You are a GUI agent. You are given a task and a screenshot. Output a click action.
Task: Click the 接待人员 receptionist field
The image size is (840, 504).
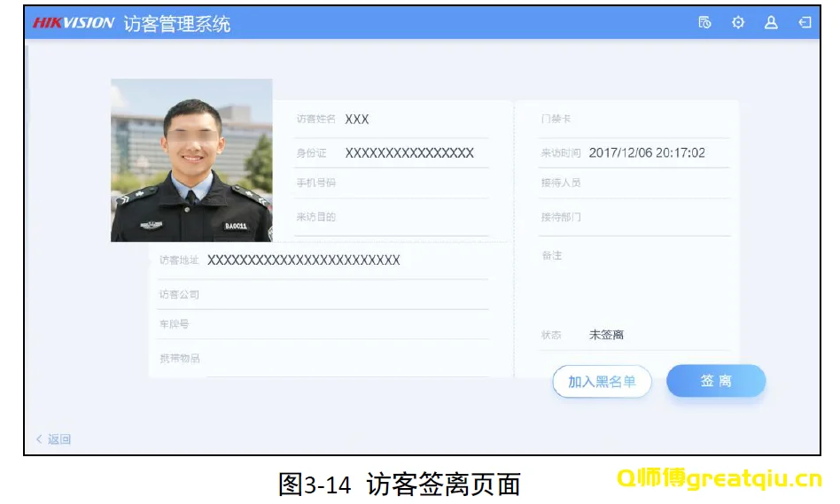(654, 183)
